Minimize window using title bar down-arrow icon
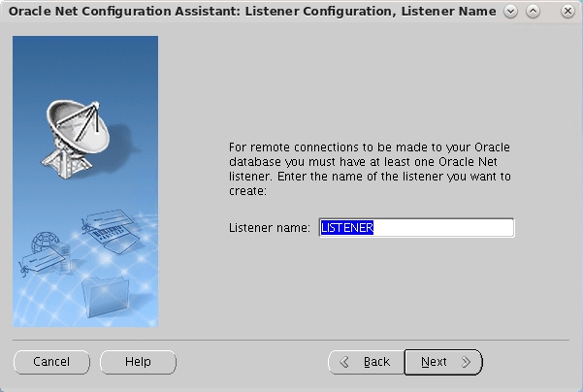The height and width of the screenshot is (392, 583). pos(511,12)
